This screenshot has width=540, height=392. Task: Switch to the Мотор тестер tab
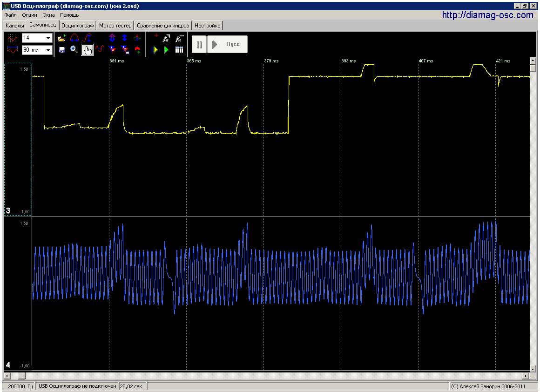[115, 26]
